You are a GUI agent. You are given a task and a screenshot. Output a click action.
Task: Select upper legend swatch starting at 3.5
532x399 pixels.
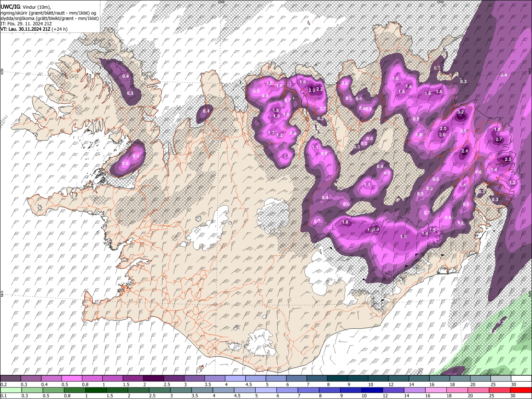pyautogui.click(x=214, y=379)
